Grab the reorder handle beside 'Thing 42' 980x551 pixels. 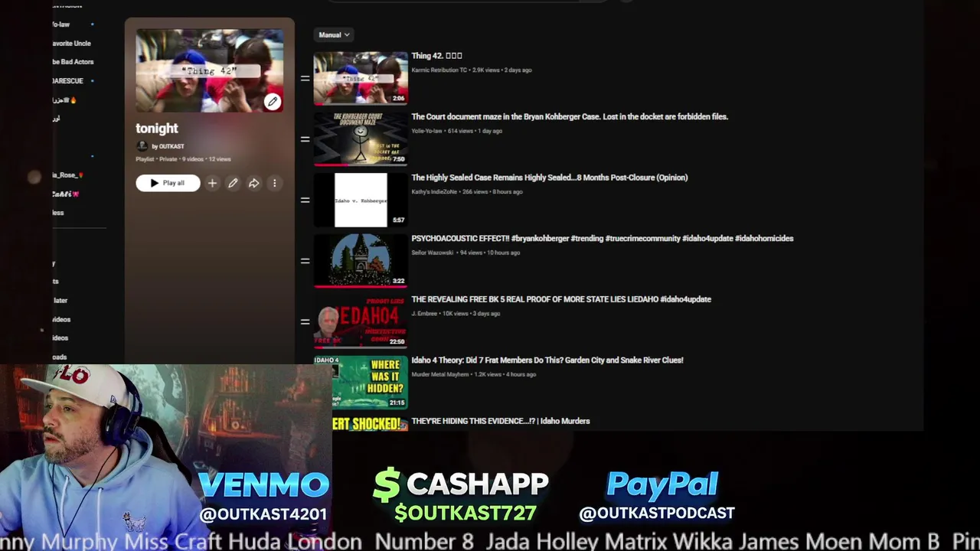coord(305,78)
